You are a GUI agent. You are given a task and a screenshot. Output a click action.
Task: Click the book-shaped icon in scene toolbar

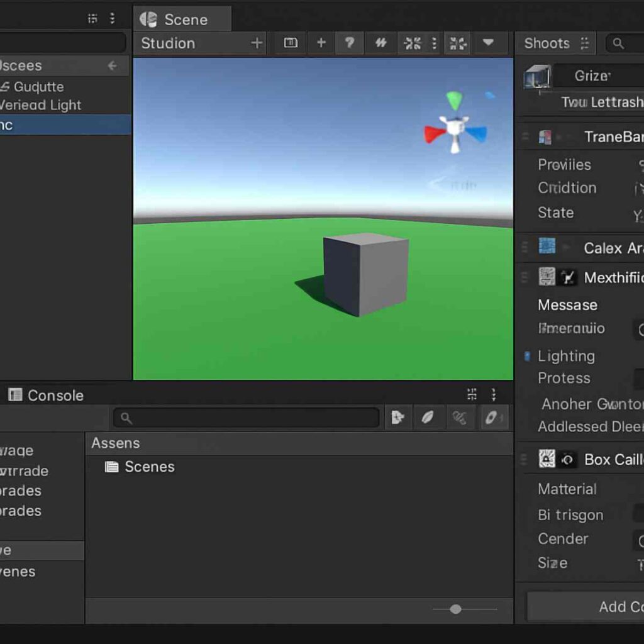pos(291,43)
